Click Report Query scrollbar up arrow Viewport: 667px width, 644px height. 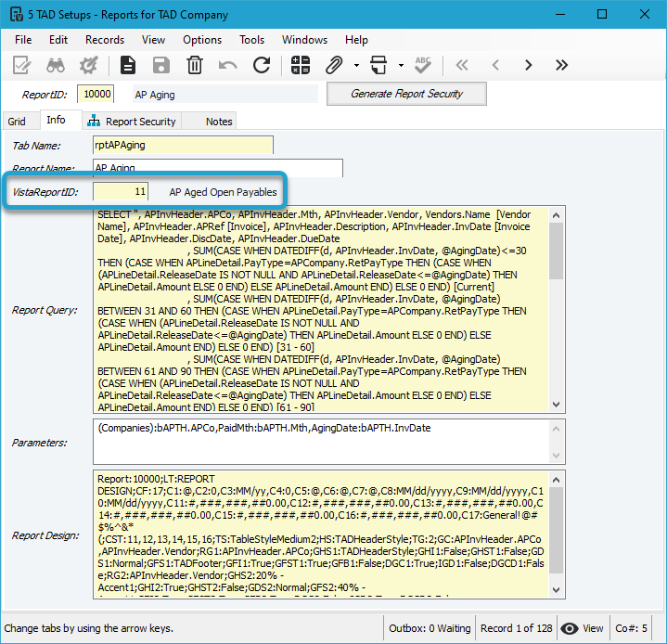(557, 215)
